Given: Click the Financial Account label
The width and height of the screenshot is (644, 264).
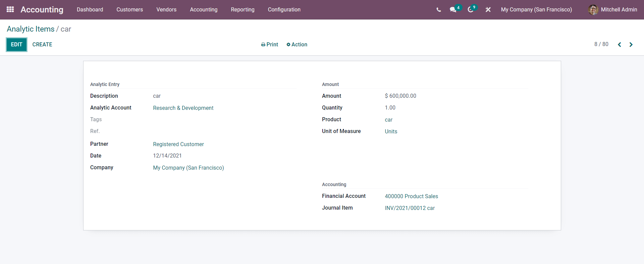Looking at the screenshot, I should click(344, 196).
